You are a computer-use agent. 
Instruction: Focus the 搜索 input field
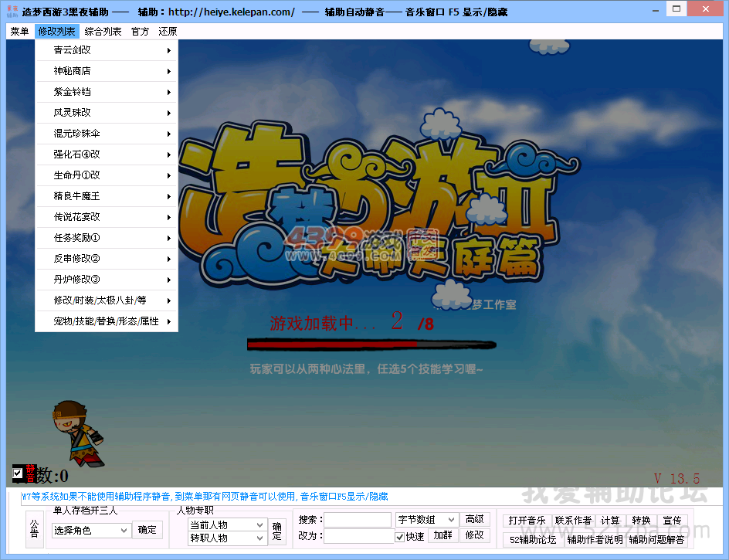coord(358,520)
